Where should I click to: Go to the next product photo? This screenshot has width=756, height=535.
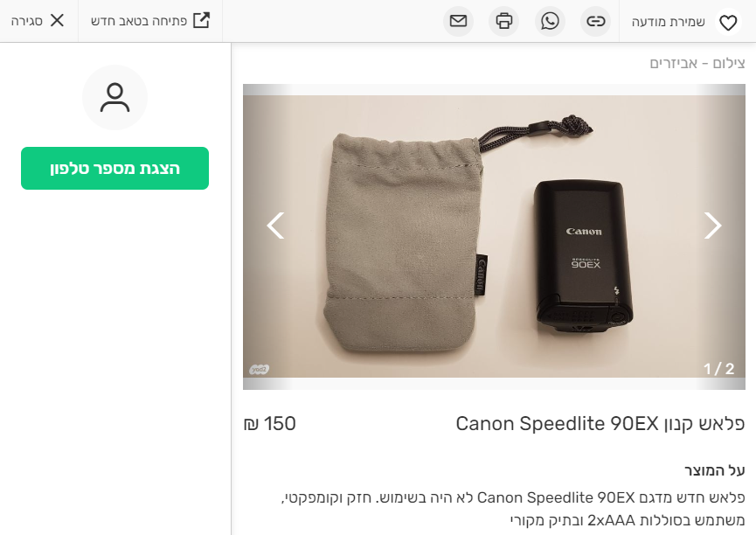coord(712,226)
